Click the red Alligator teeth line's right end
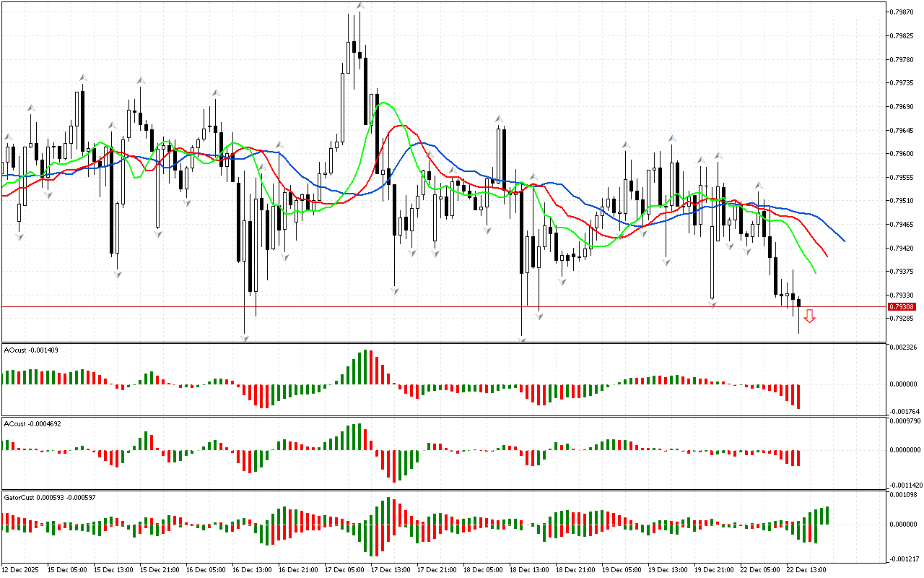Image resolution: width=924 pixels, height=578 pixels. pos(827,256)
